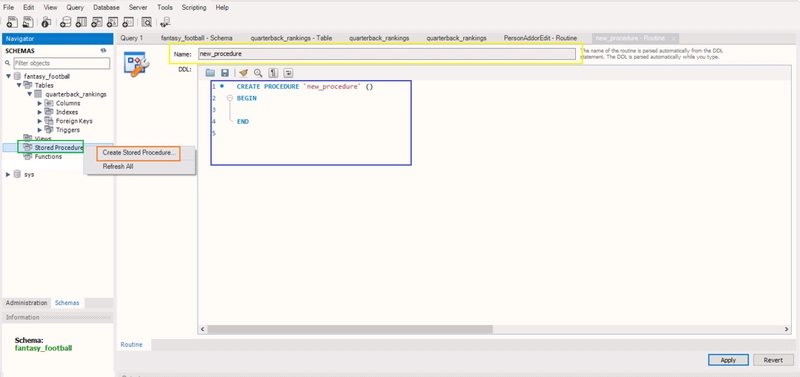Collapse the fantasy_football schema
Viewport: 800px width, 377px height.
click(8, 77)
